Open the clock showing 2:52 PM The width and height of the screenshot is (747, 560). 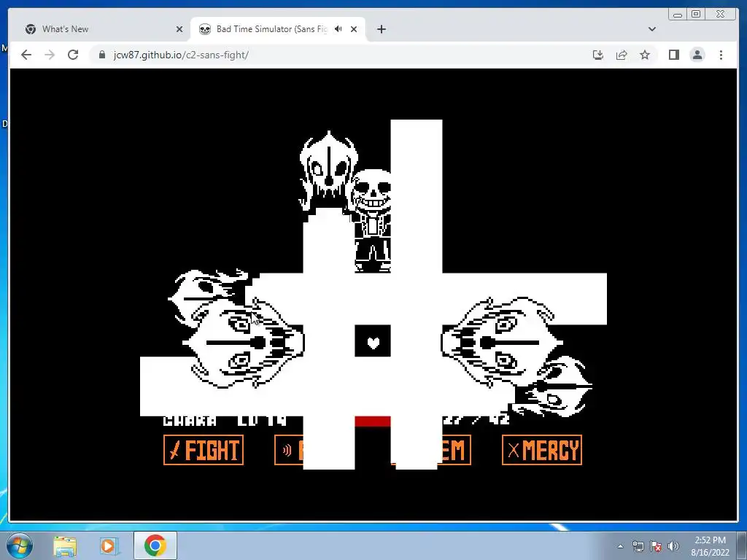[710, 546]
